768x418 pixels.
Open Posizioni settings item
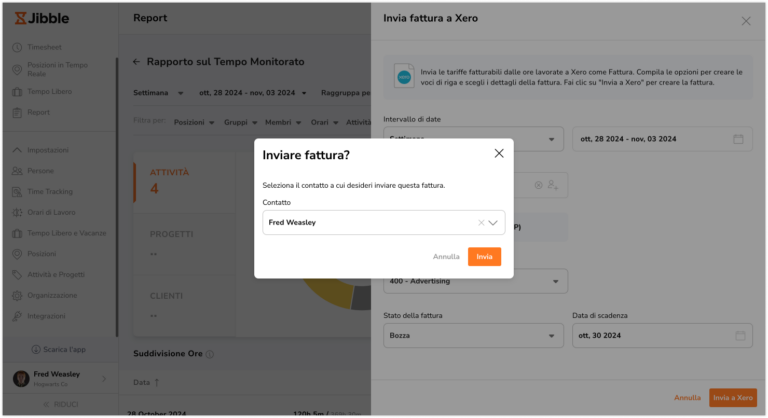click(42, 254)
